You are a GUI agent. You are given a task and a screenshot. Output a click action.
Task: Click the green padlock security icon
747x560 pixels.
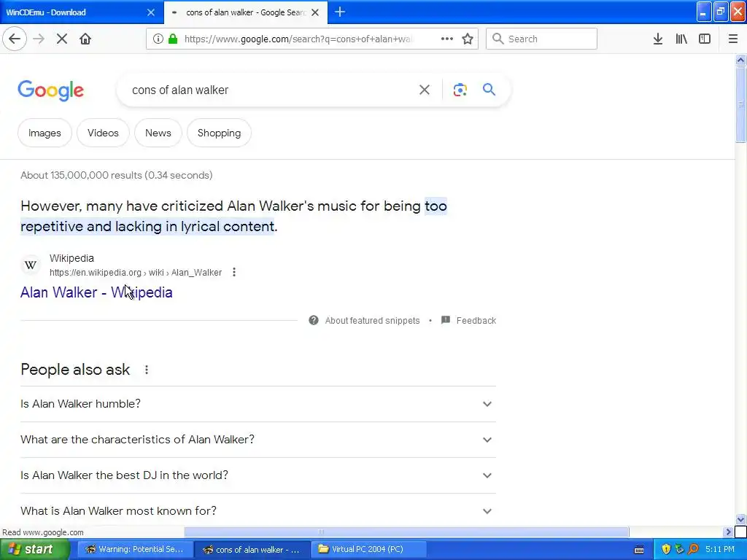pyautogui.click(x=173, y=39)
